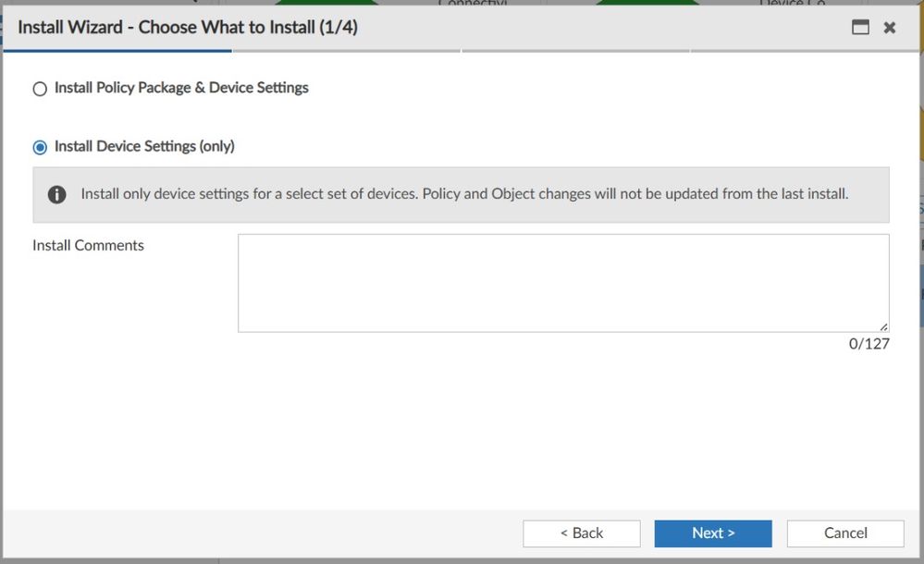The height and width of the screenshot is (564, 924).
Task: Select the Install Device Settings (only) radio button
Action: tap(40, 147)
